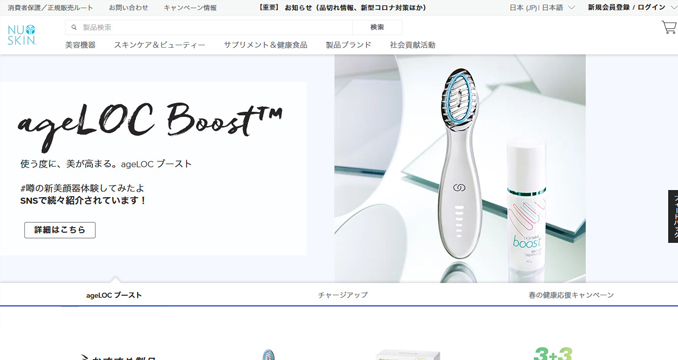
Task: Expand the 日本 (JP) 日本語 language dropdown
Action: [x=542, y=8]
